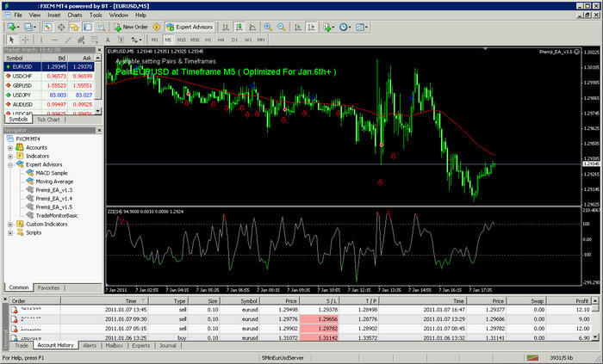The width and height of the screenshot is (603, 364).
Task: Open the Charts menu
Action: [x=75, y=15]
